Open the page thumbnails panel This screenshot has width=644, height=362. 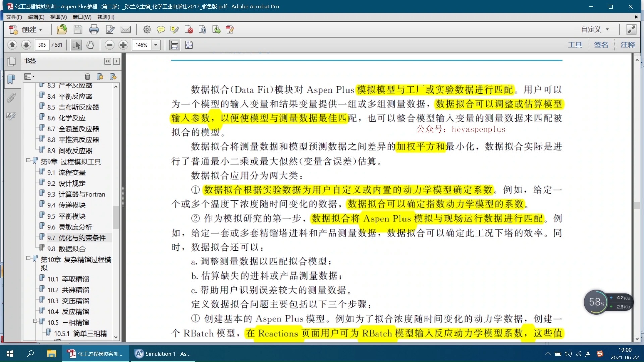[11, 61]
